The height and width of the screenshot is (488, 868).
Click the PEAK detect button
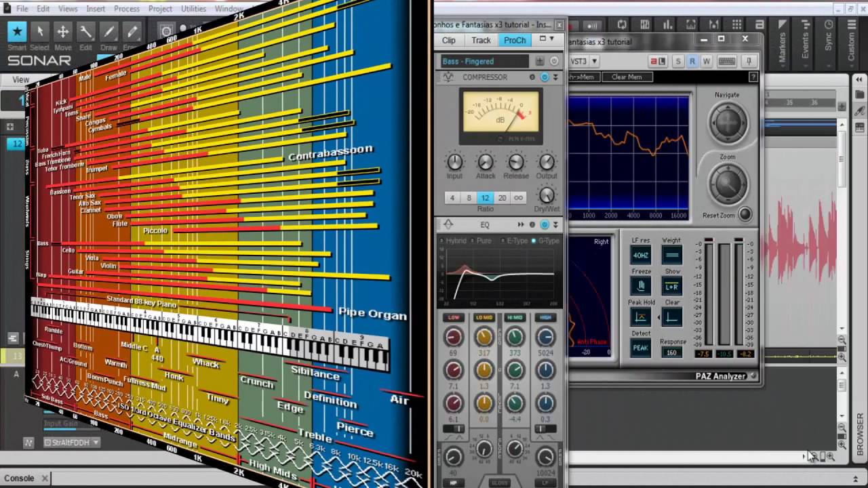640,348
